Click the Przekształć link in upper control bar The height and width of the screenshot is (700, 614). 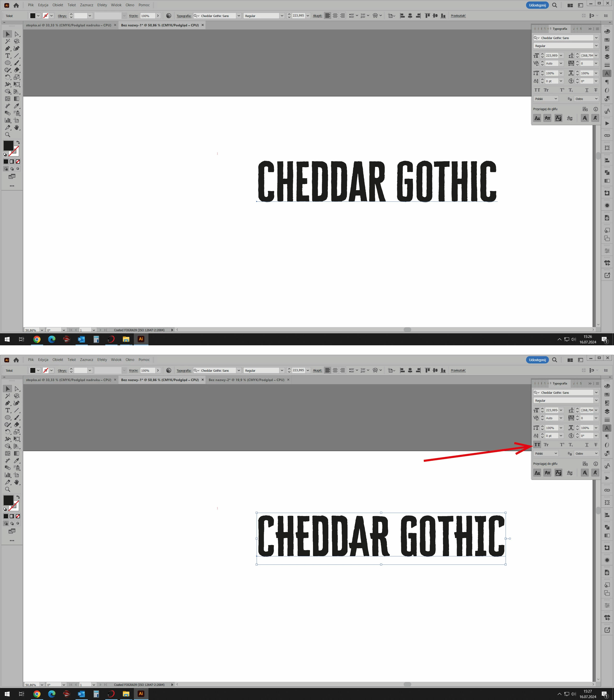[458, 16]
